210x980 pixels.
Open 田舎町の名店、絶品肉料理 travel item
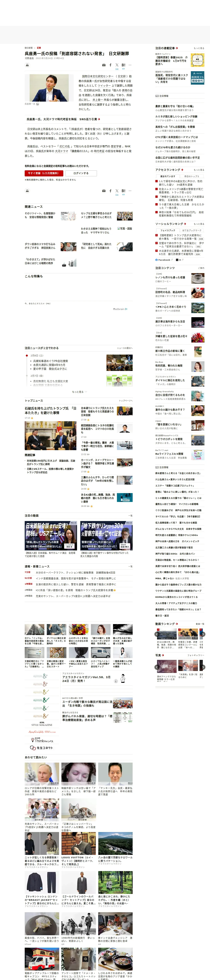[x=170, y=292]
